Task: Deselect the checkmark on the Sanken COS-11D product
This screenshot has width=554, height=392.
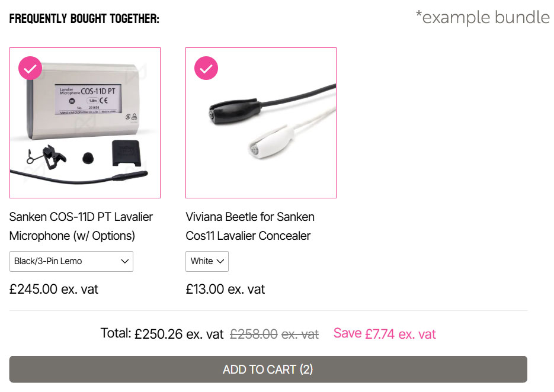Action: point(30,68)
